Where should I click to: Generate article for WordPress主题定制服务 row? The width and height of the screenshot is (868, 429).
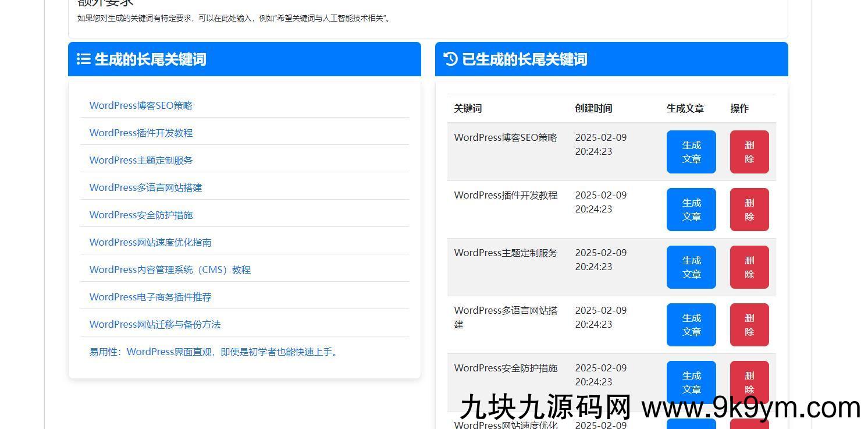pyautogui.click(x=691, y=267)
